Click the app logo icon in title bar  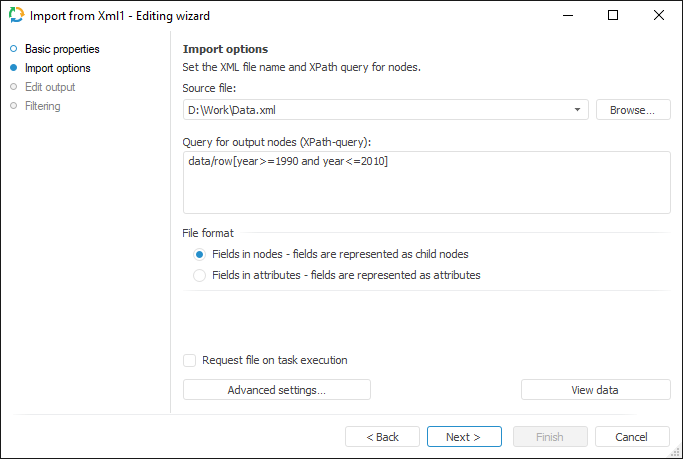click(x=16, y=16)
